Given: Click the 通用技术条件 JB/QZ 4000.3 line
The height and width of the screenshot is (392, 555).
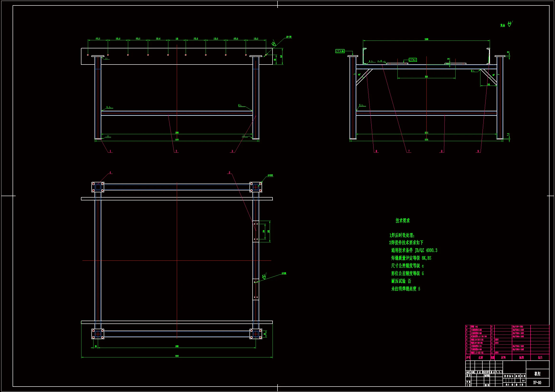Looking at the screenshot, I should pos(414,250).
